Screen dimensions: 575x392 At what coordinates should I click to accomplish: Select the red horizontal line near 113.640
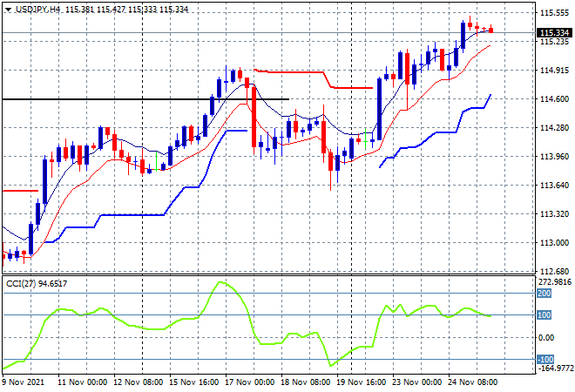[x=20, y=191]
